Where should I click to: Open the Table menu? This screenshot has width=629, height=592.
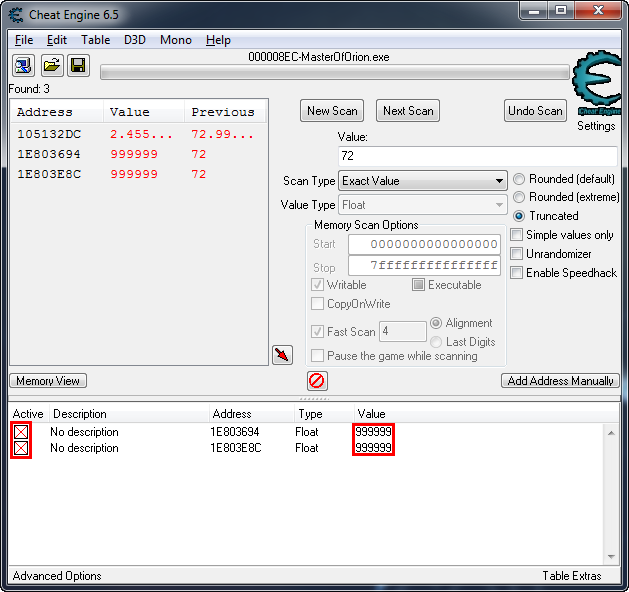tap(95, 40)
